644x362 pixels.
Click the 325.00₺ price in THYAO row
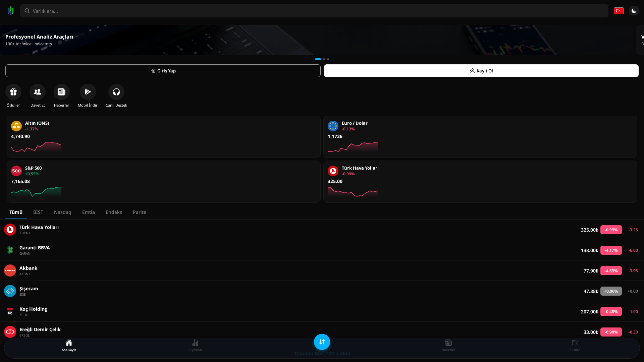(x=589, y=230)
